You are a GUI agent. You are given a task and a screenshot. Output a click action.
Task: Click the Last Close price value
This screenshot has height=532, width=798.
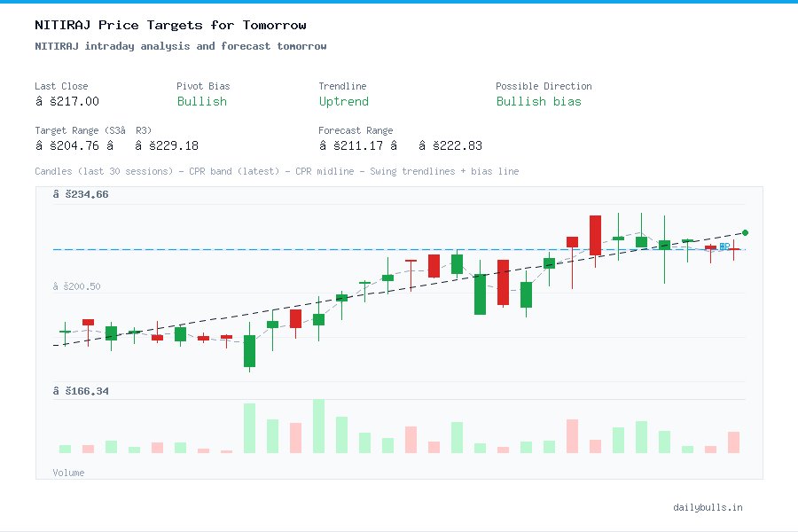66,101
